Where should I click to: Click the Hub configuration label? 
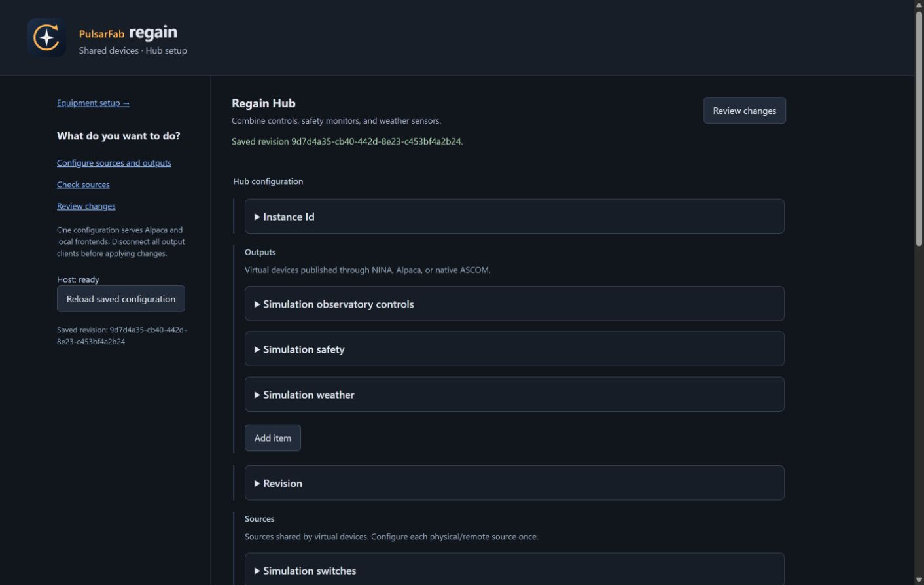click(x=268, y=181)
